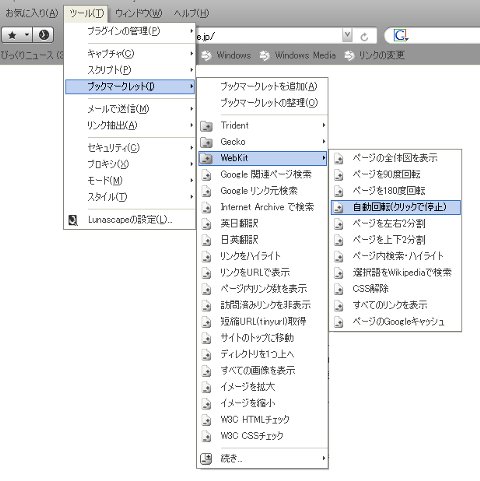This screenshot has width=480, height=481.
Task: Click the reload arrow icon next to address bar
Action: pos(364,37)
